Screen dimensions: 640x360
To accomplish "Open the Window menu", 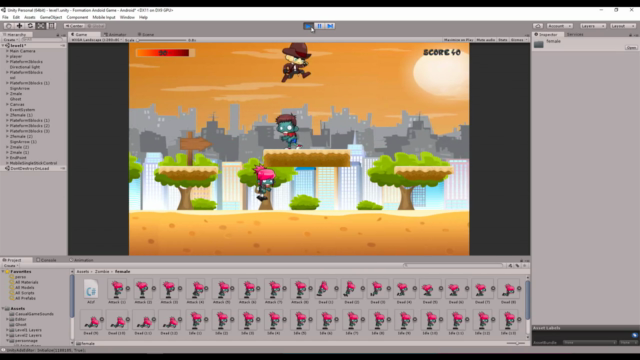I will [127, 17].
